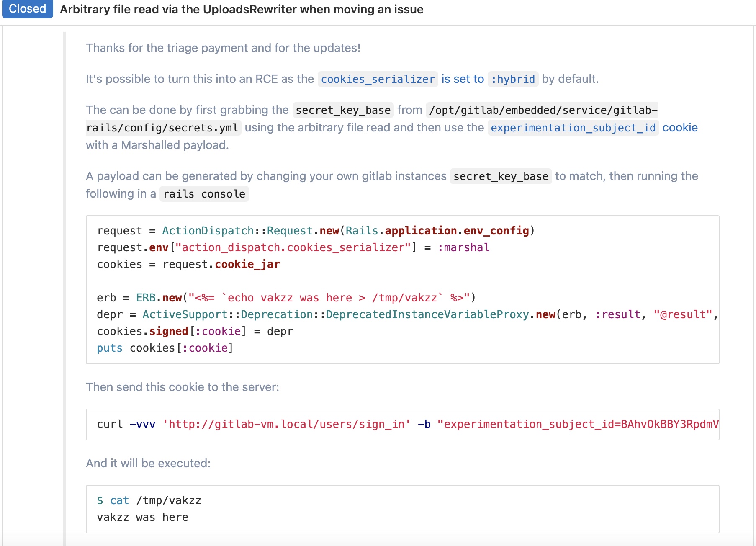
Task: Click 'Then send this cookie to the server' text
Action: (183, 387)
